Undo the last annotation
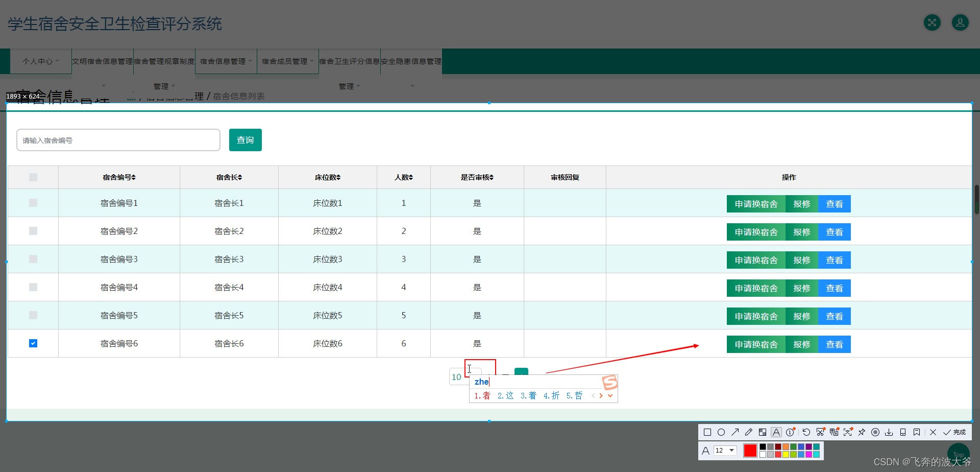Image resolution: width=980 pixels, height=472 pixels. click(806, 432)
